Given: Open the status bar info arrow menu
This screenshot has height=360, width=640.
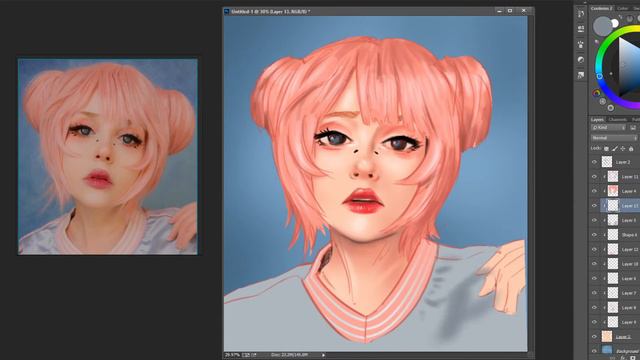Looking at the screenshot, I should [323, 355].
